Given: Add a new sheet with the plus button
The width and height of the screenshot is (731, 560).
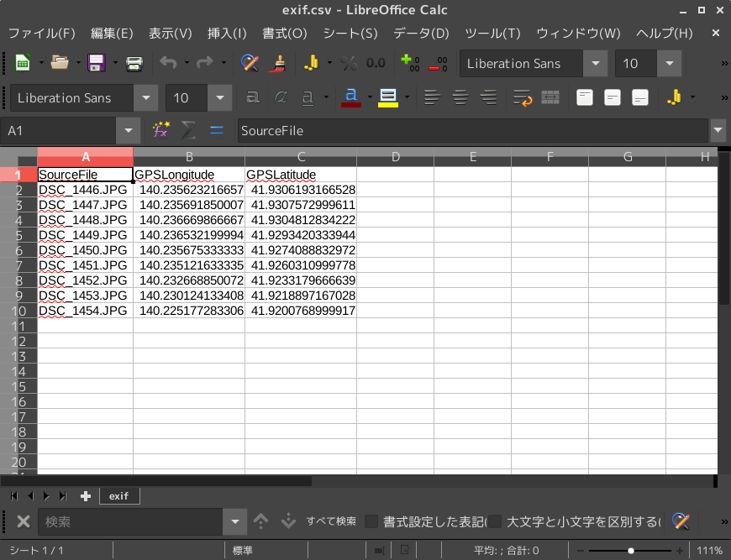Looking at the screenshot, I should tap(84, 495).
